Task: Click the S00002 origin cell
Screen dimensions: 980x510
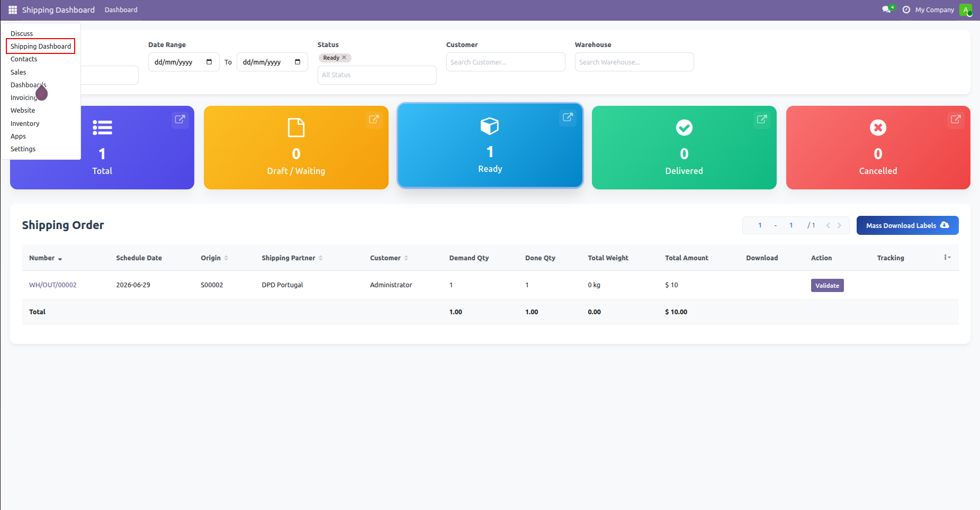Action: click(212, 285)
